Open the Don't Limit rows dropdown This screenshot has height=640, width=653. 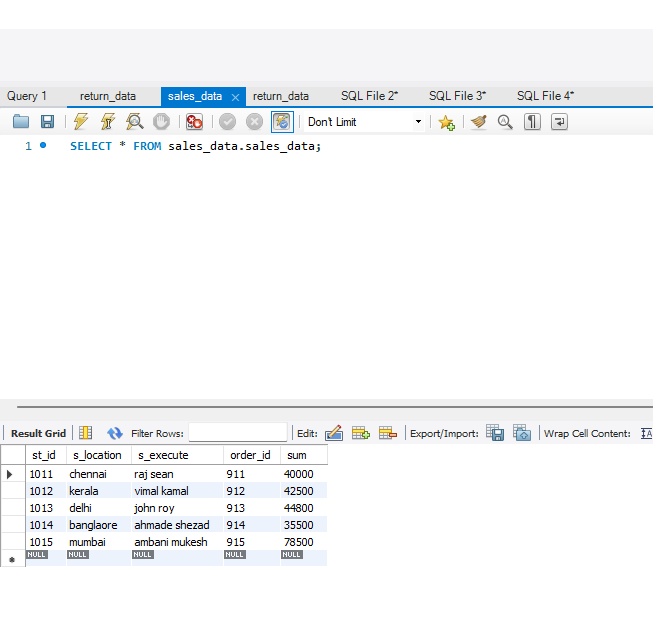[364, 122]
